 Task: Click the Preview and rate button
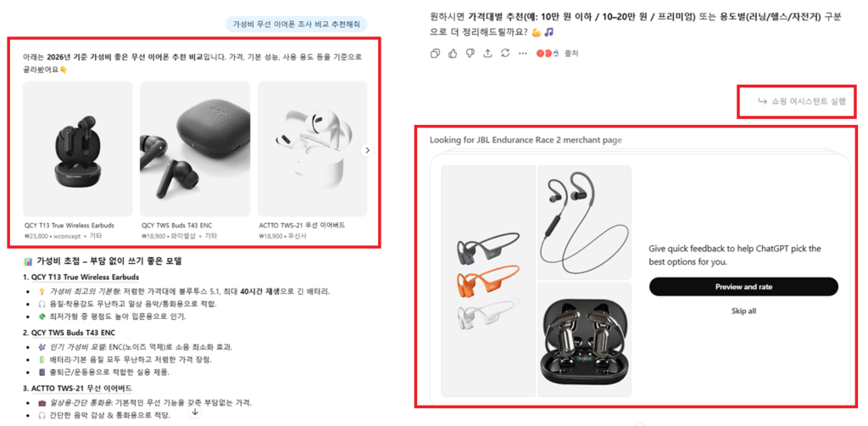[x=743, y=287]
